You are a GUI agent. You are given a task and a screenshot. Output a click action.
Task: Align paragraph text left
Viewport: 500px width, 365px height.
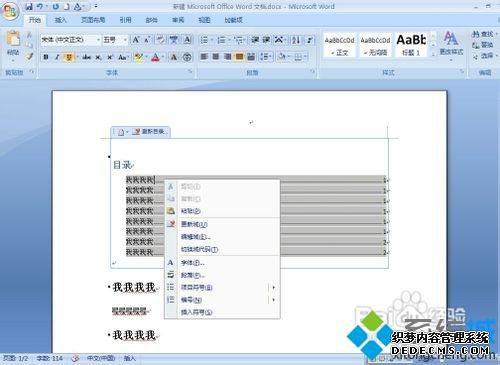pyautogui.click(x=204, y=57)
